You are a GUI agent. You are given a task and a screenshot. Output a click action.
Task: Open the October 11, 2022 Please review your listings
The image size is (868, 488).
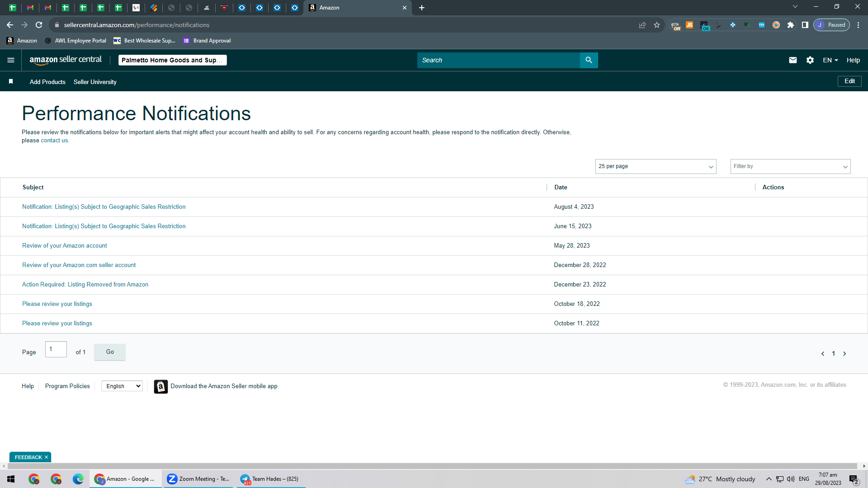(57, 324)
